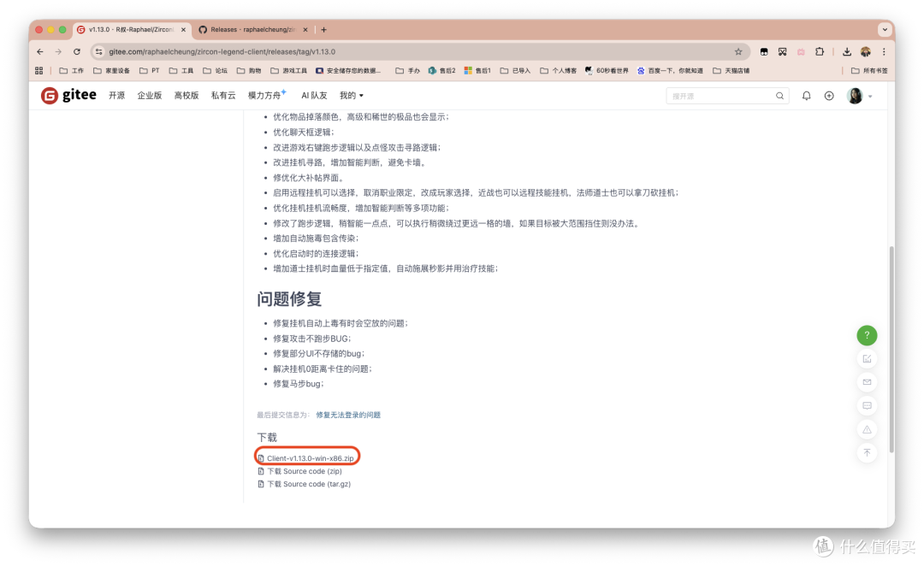Viewport: 924px width, 566px height.
Task: Open the 购物 bookmark folder
Action: [x=249, y=71]
